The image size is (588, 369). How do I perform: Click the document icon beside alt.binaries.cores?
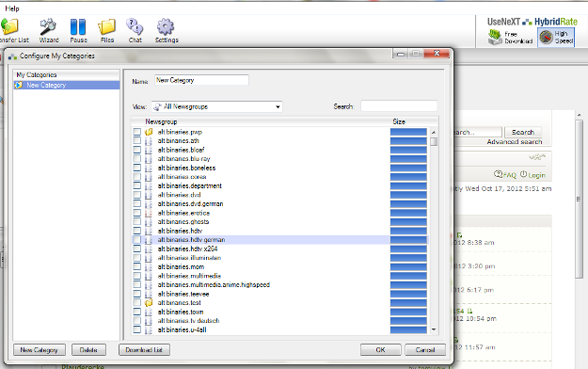[x=149, y=177]
